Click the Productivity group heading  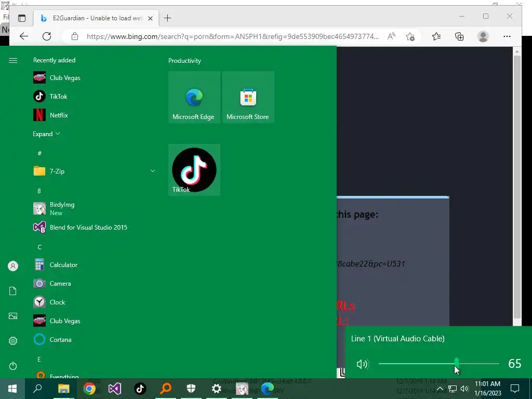coord(184,61)
